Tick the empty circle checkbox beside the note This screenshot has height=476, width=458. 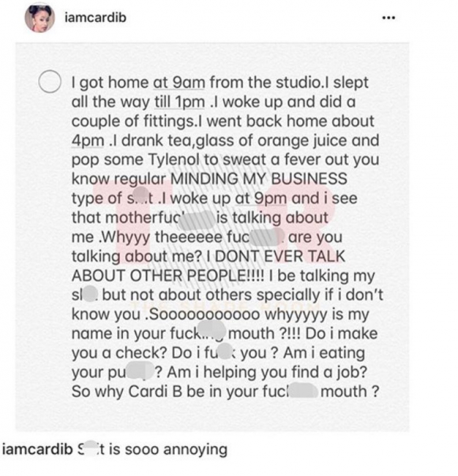50,82
